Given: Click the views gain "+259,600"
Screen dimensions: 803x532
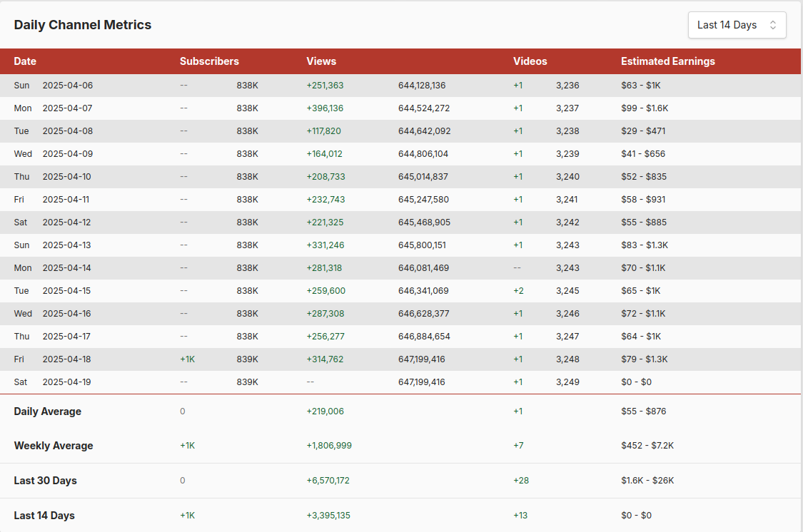Looking at the screenshot, I should tap(325, 291).
